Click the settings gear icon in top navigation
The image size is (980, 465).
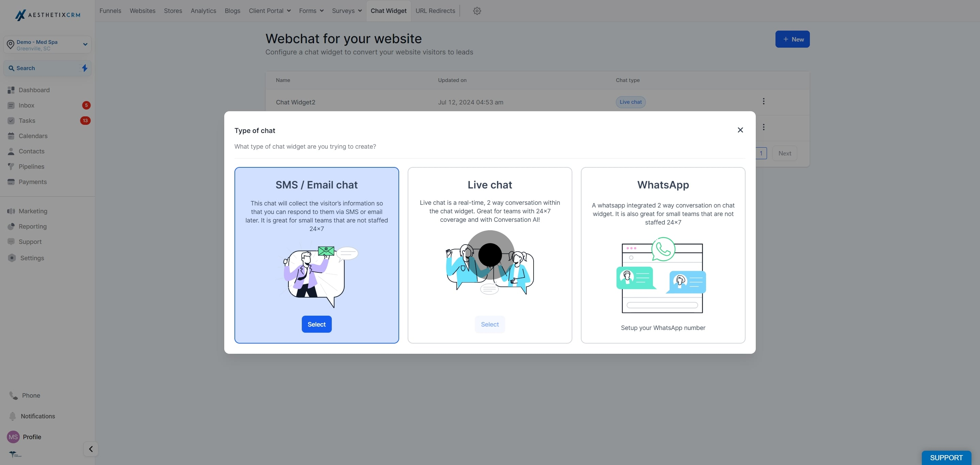pyautogui.click(x=477, y=11)
